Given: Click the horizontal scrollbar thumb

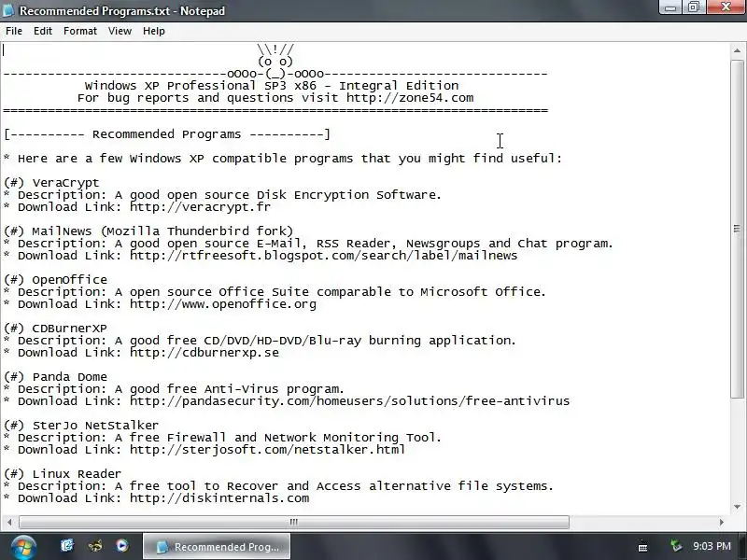Looking at the screenshot, I should 294,522.
